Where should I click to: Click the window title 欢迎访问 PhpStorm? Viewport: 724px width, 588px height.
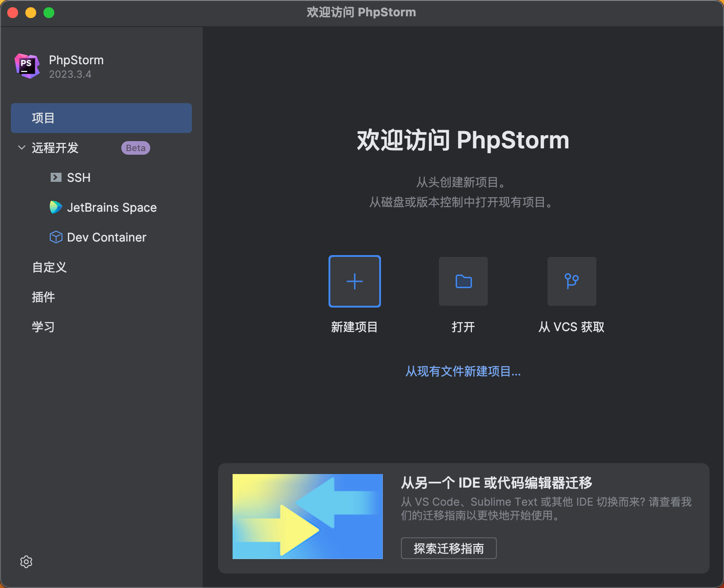[x=362, y=12]
